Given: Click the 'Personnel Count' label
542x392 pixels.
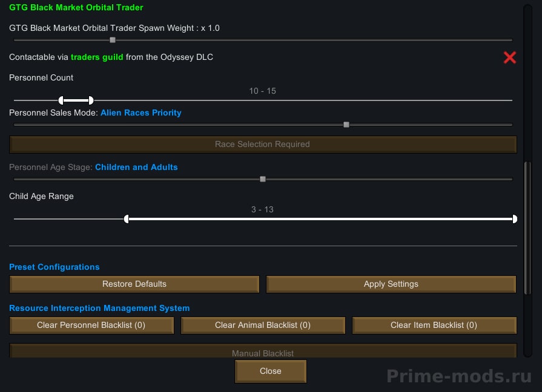Looking at the screenshot, I should [x=41, y=77].
